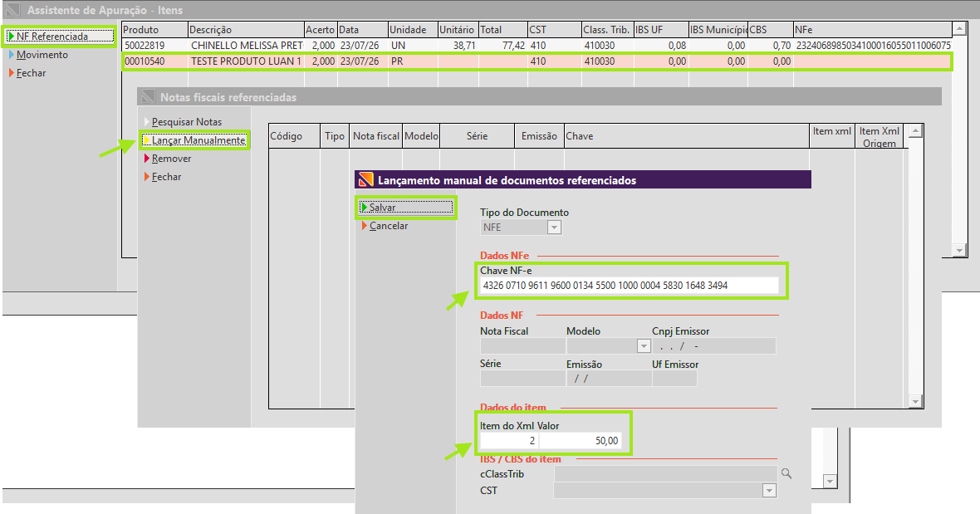This screenshot has height=514, width=980.
Task: Click the Código column header
Action: (294, 136)
